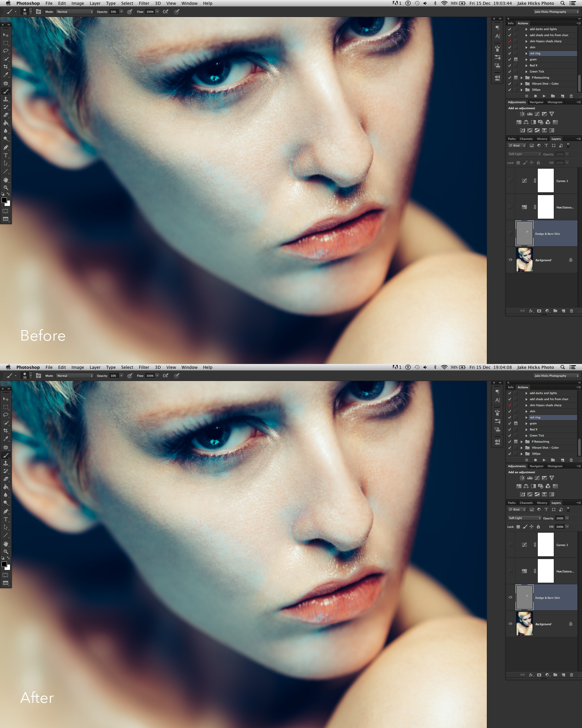This screenshot has height=728, width=582.
Task: Add Color Balance adjustment in After screenshot
Action: coord(526,486)
